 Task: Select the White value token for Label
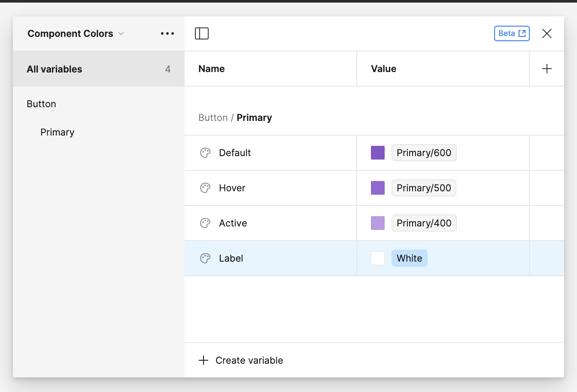point(409,258)
